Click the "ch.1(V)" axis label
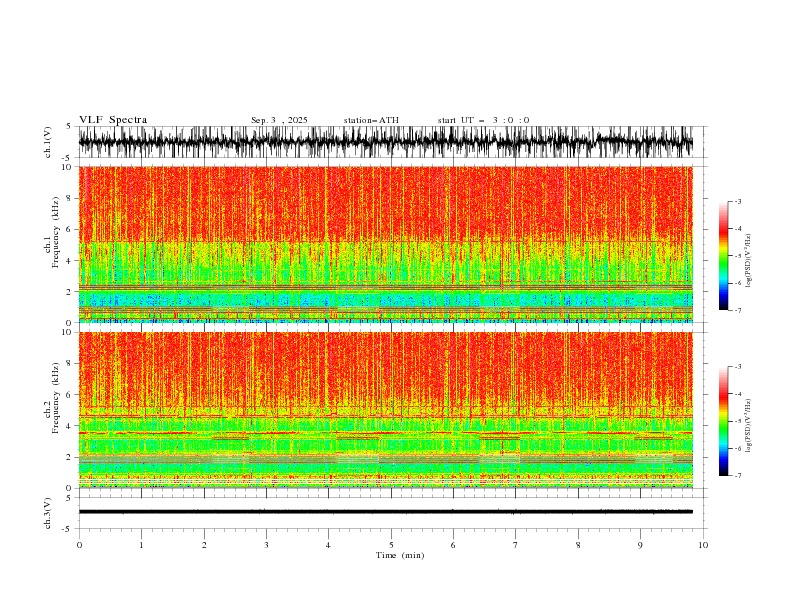Screen dimensions: 792x612 48,142
